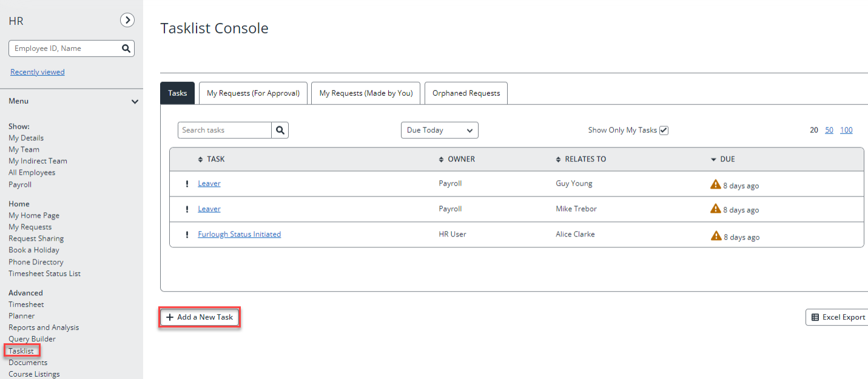Click the Excel Export grid icon
Viewport: 868px width, 379px height.
[816, 317]
